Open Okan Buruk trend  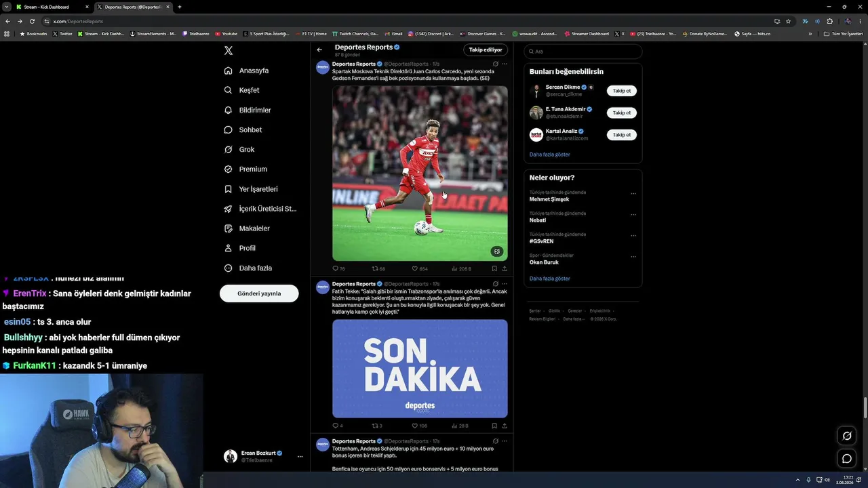click(544, 262)
